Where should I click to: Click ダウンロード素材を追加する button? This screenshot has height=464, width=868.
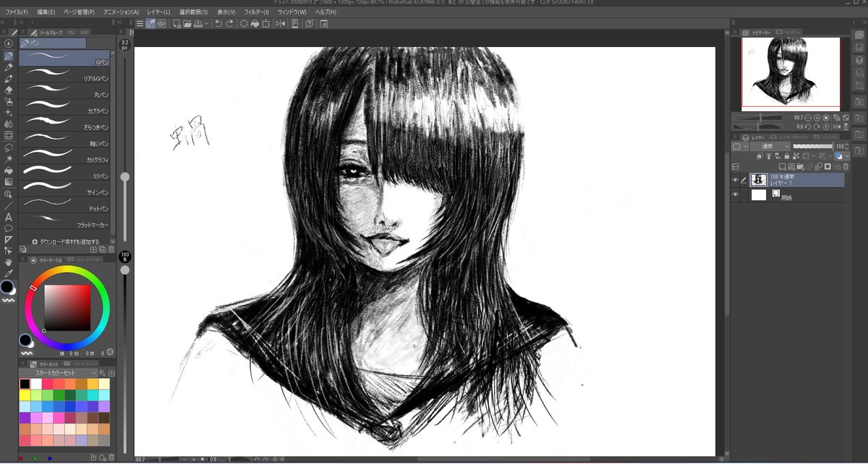[x=65, y=242]
